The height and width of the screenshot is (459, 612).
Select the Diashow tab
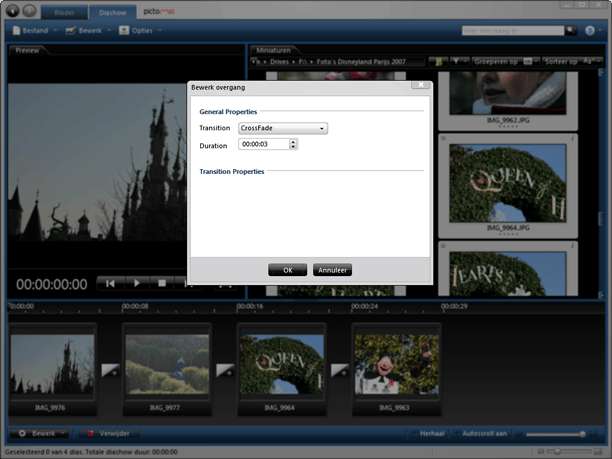click(x=112, y=12)
